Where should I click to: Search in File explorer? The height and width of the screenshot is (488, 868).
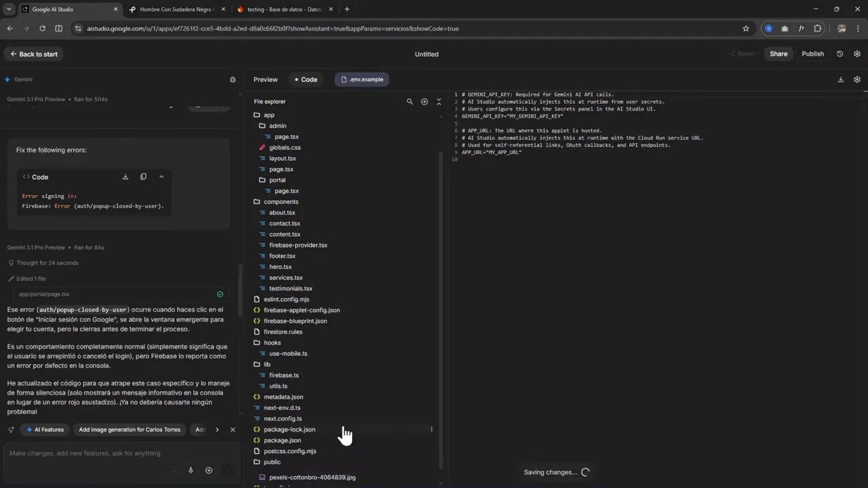(410, 102)
